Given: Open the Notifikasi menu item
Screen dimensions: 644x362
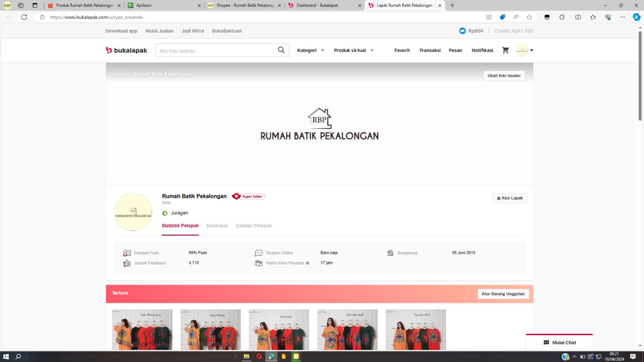Looking at the screenshot, I should 482,50.
